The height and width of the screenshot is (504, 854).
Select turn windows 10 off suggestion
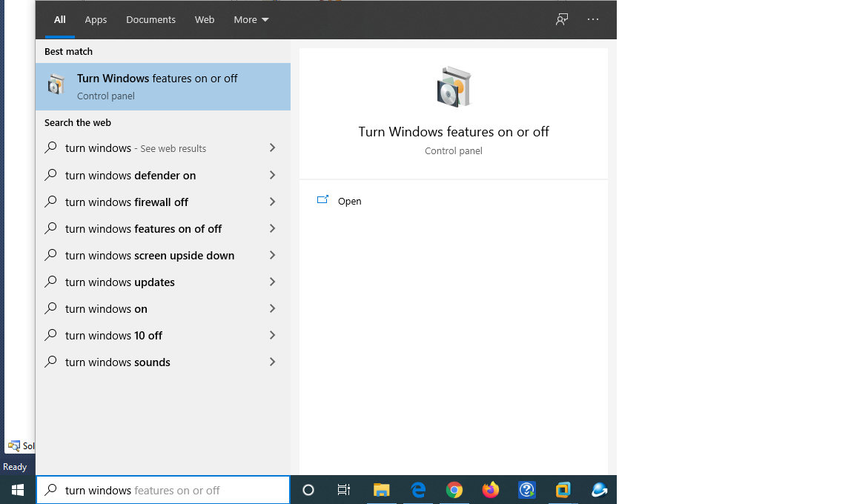(x=163, y=335)
